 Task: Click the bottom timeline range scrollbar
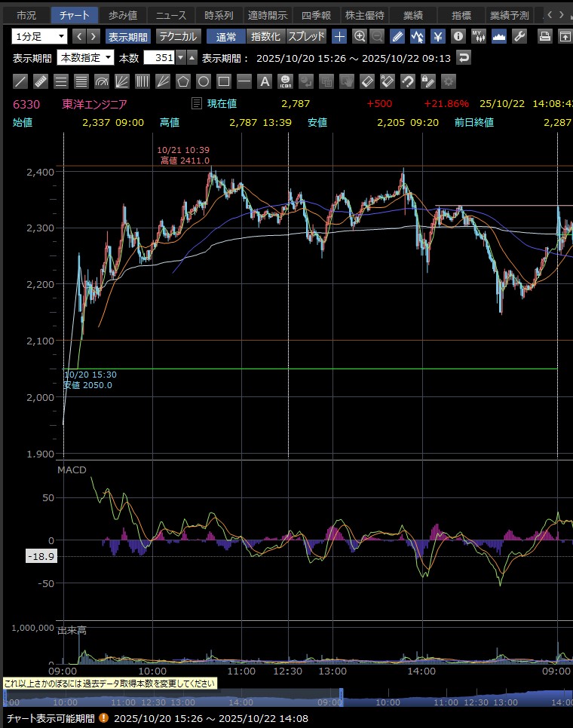(x=286, y=699)
